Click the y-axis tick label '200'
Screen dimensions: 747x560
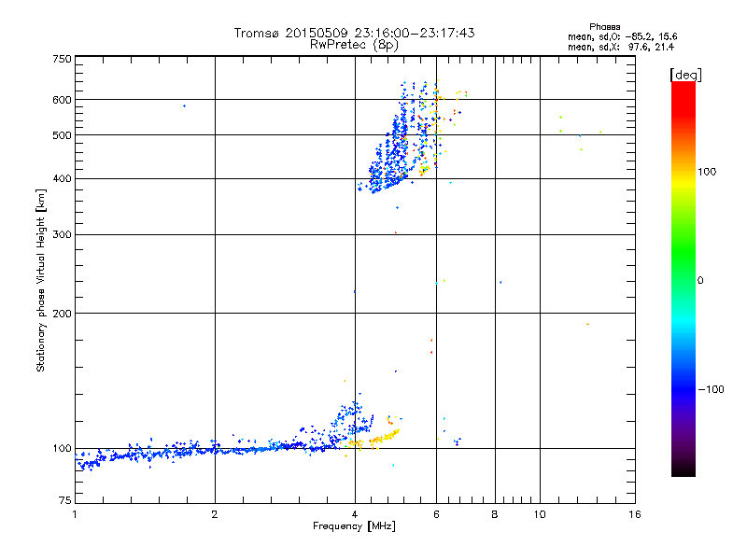pos(62,314)
